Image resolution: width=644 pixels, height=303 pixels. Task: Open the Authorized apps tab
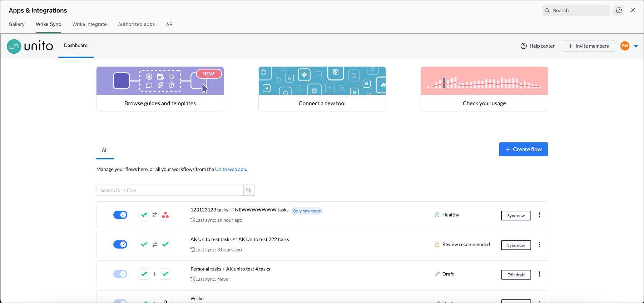136,24
